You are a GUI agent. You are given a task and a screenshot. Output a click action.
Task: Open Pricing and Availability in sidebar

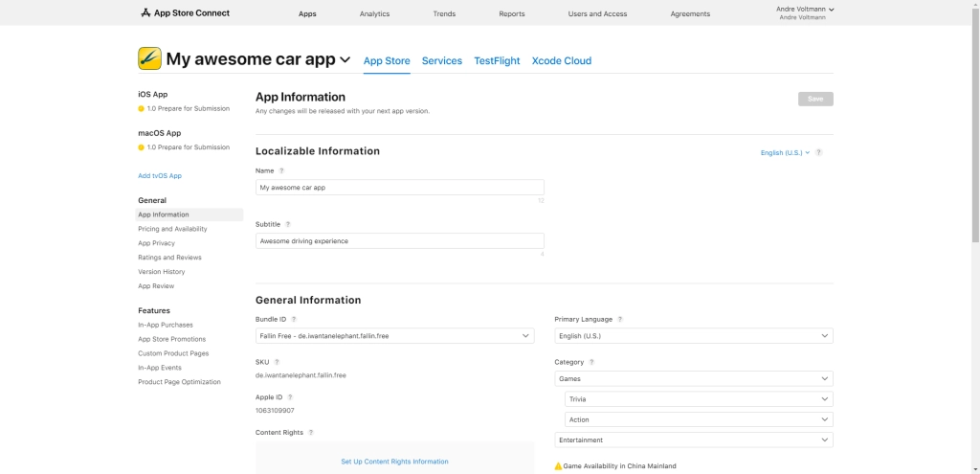(x=172, y=229)
